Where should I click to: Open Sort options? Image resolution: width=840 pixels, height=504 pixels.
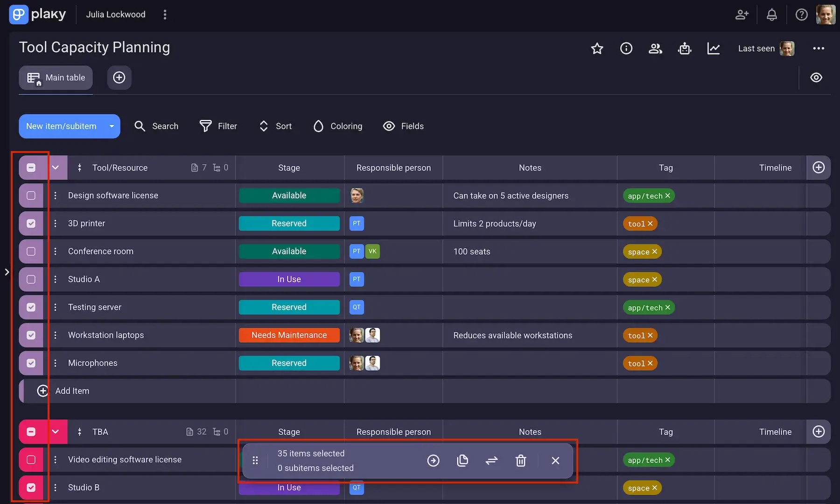(275, 126)
